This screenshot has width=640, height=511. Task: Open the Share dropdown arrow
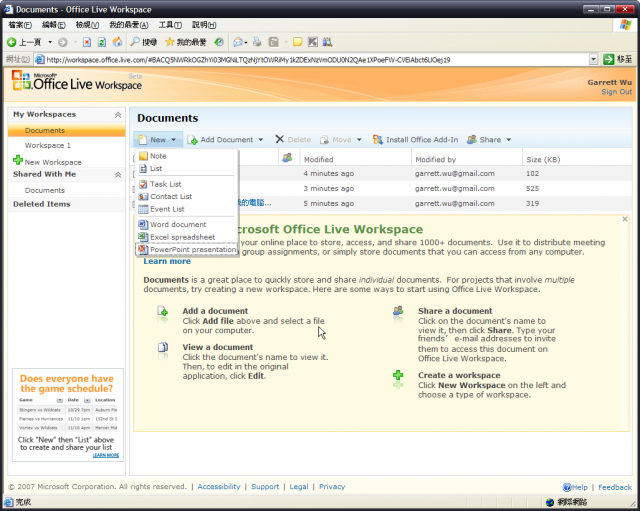click(x=509, y=140)
